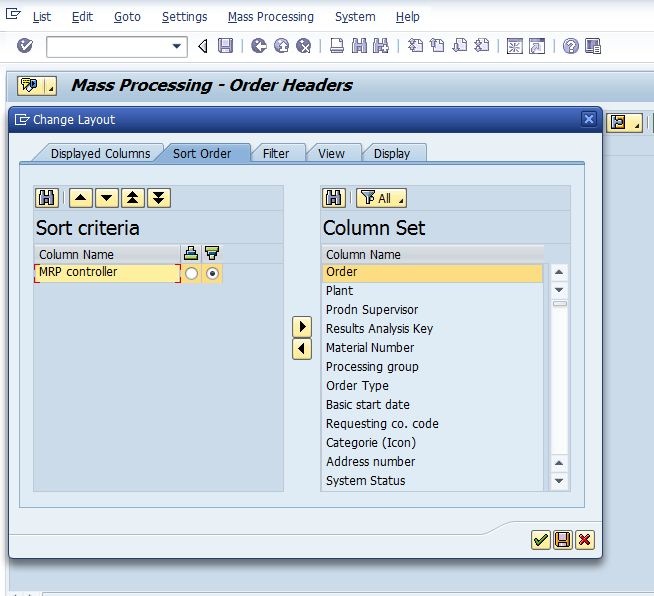This screenshot has height=596, width=654.
Task: Close the Change Layout dialog
Action: pyautogui.click(x=589, y=119)
